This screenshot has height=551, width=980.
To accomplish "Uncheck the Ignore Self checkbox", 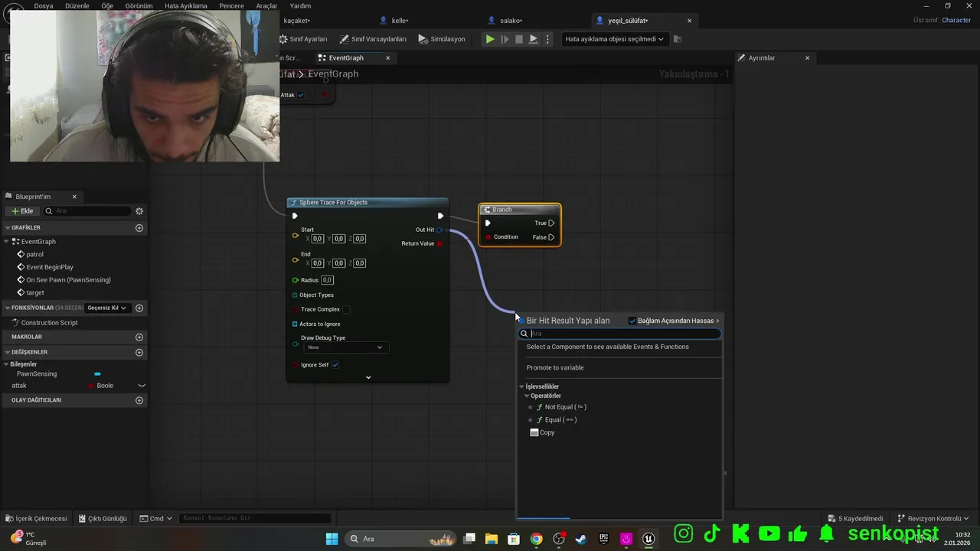I will pyautogui.click(x=335, y=365).
